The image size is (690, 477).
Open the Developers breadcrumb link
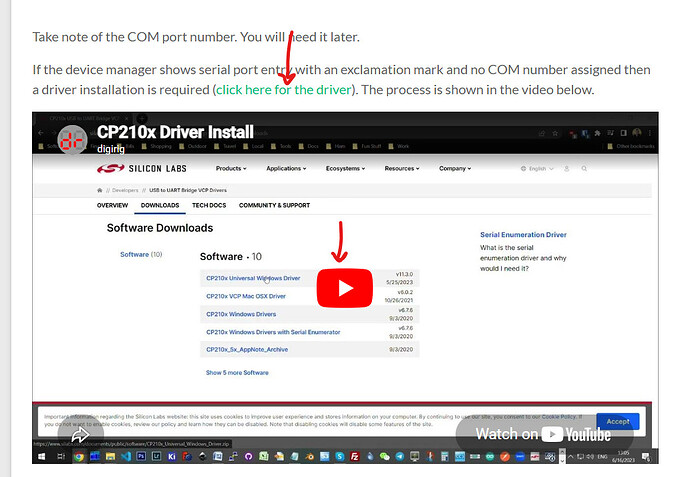(125, 190)
